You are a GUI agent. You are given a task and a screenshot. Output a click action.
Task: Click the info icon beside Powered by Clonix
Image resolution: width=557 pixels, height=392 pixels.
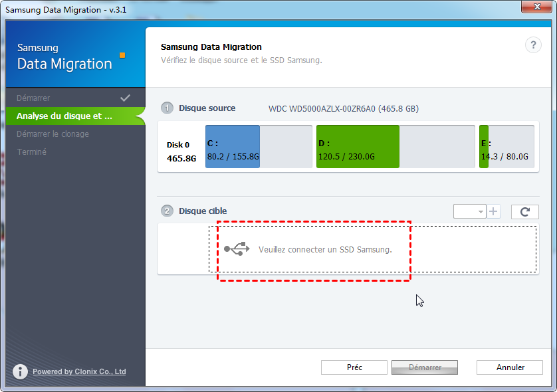click(x=20, y=371)
